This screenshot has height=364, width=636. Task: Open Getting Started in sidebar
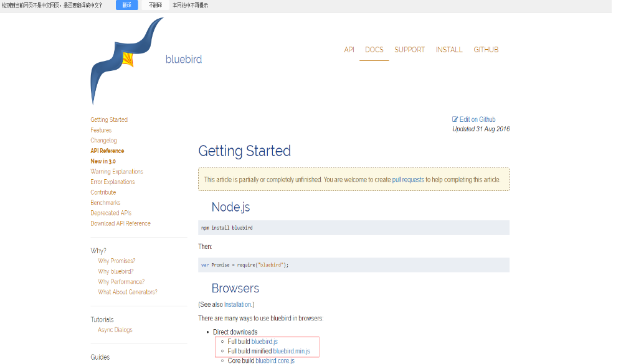pyautogui.click(x=109, y=119)
